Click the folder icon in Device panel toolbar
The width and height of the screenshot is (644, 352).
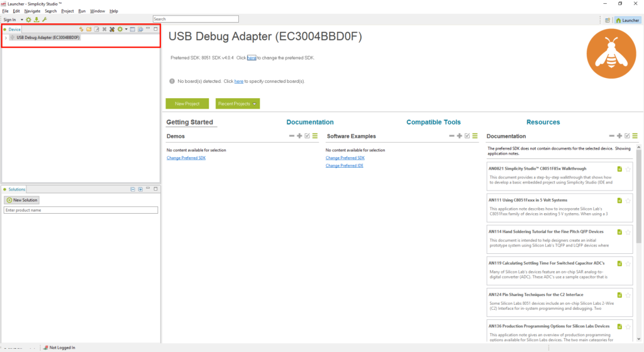[x=89, y=30]
